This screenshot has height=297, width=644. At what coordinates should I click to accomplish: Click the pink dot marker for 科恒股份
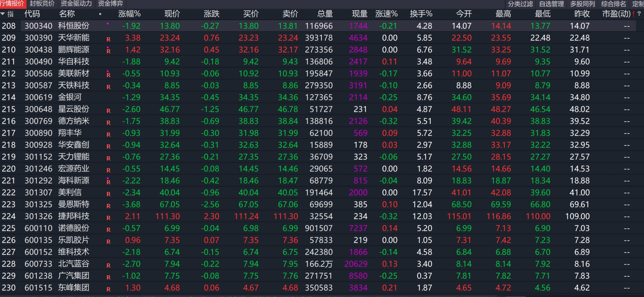coord(108,24)
